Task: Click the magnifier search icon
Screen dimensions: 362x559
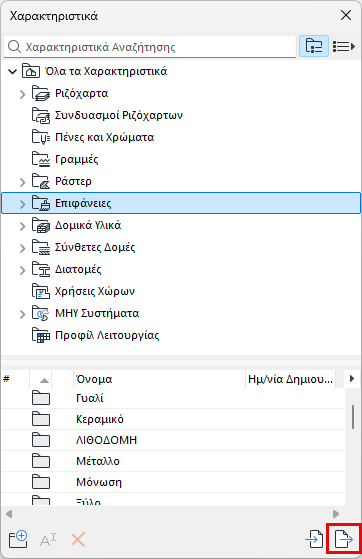Action: [14, 47]
